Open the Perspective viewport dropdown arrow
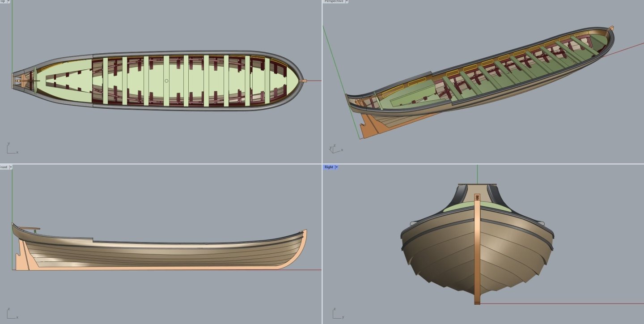The width and height of the screenshot is (644, 324). pyautogui.click(x=347, y=1)
